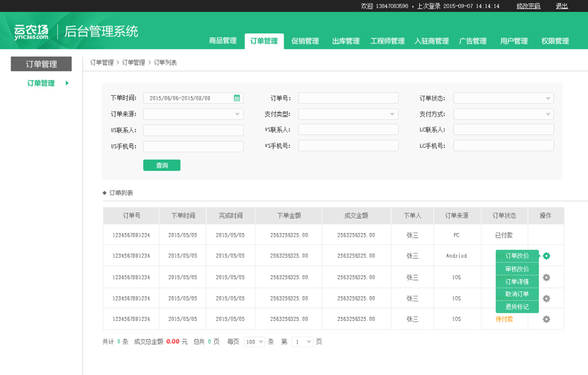Open the 支付类型 dropdown
This screenshot has height=375, width=588.
[x=348, y=114]
